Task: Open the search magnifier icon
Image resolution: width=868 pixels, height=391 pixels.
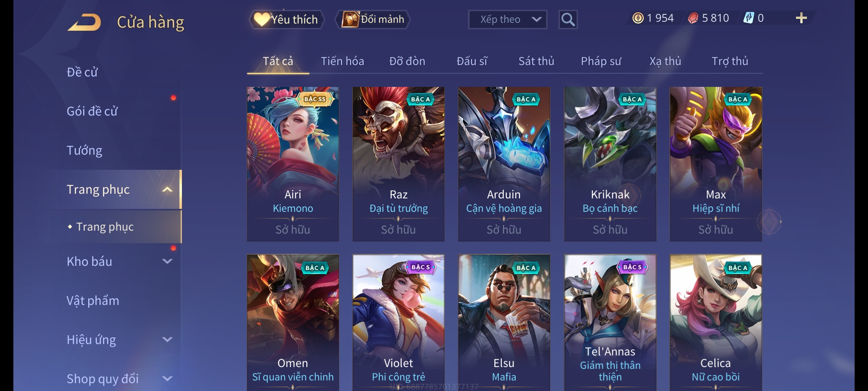Action: 568,20
